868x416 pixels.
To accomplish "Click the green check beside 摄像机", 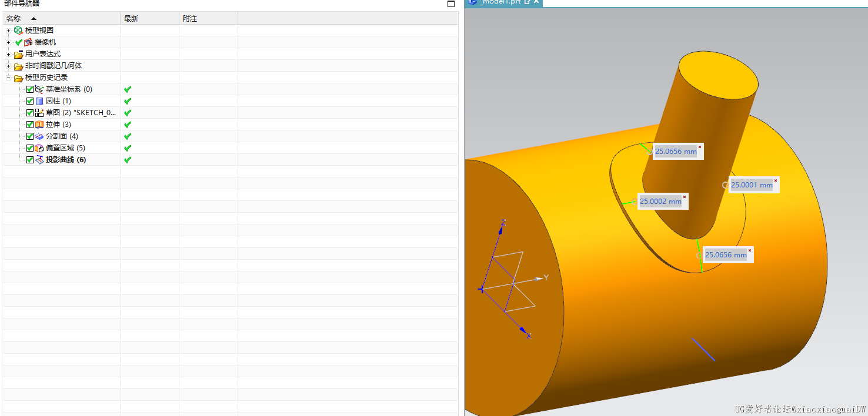I will point(19,42).
